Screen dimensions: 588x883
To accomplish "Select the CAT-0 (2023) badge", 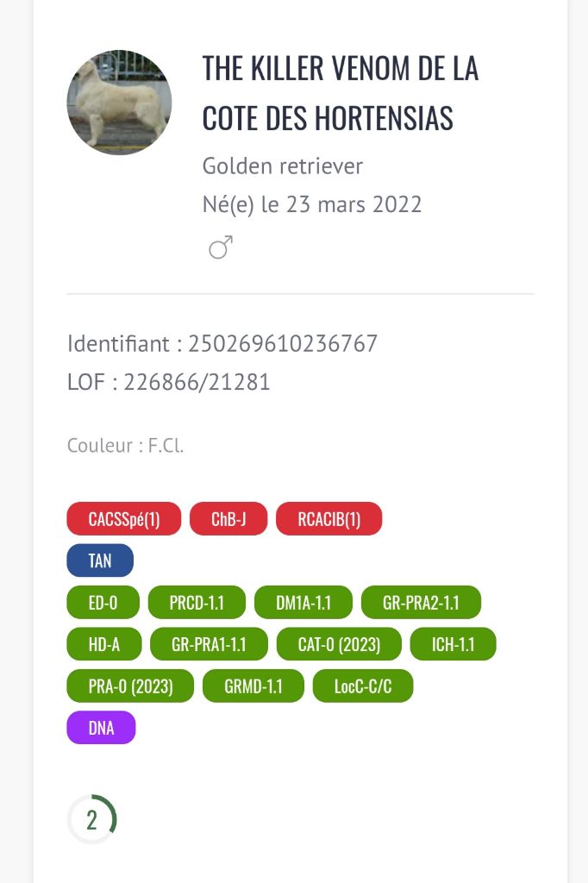I will pos(339,644).
